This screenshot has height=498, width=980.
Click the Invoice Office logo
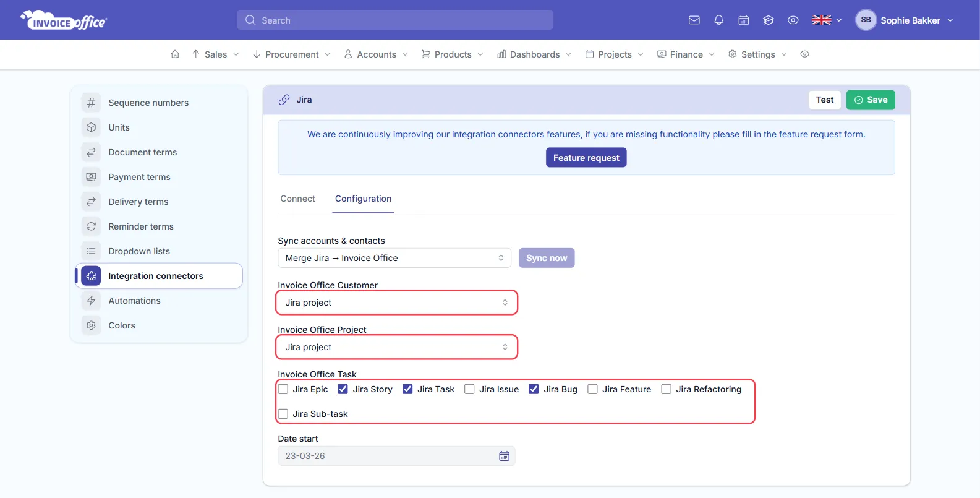[x=64, y=20]
